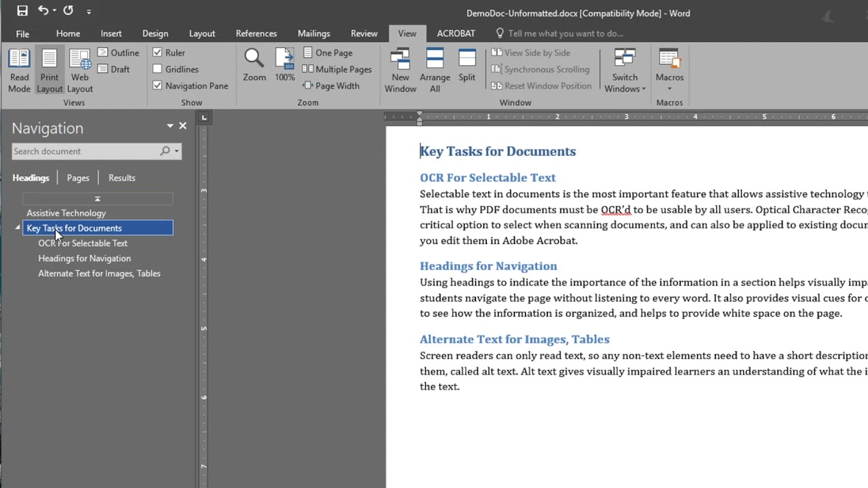Image resolution: width=868 pixels, height=488 pixels.
Task: Jump to beginning bar in headings list
Action: [98, 199]
